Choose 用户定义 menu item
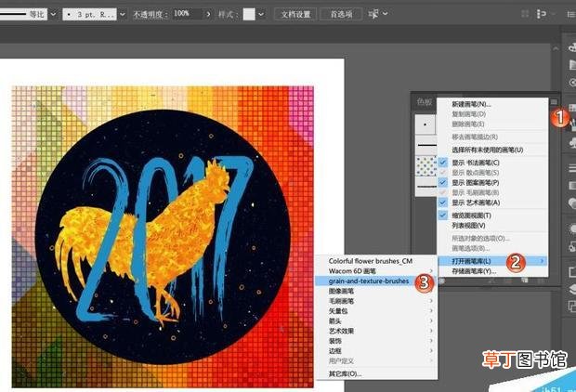This screenshot has width=576, height=392. tap(376, 360)
